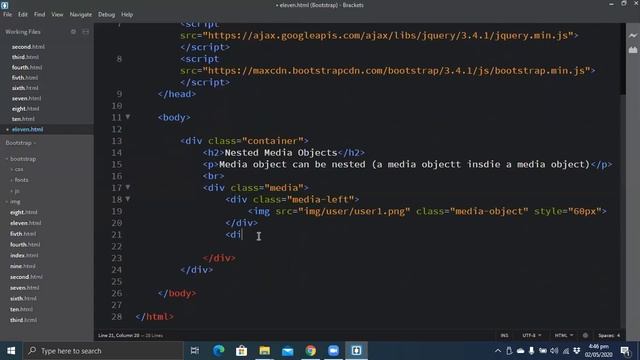The image size is (640, 360).
Task: Click the volume speaker tray icon
Action: tap(554, 351)
